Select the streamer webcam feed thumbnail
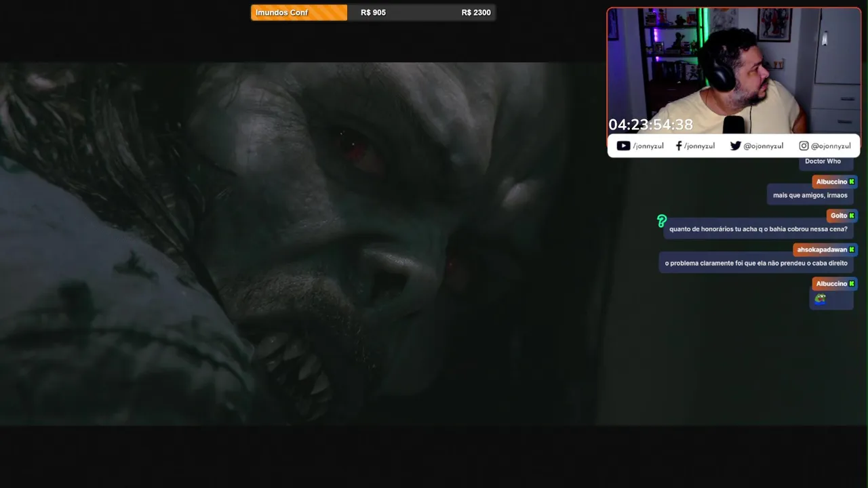The width and height of the screenshot is (868, 488). tap(734, 70)
